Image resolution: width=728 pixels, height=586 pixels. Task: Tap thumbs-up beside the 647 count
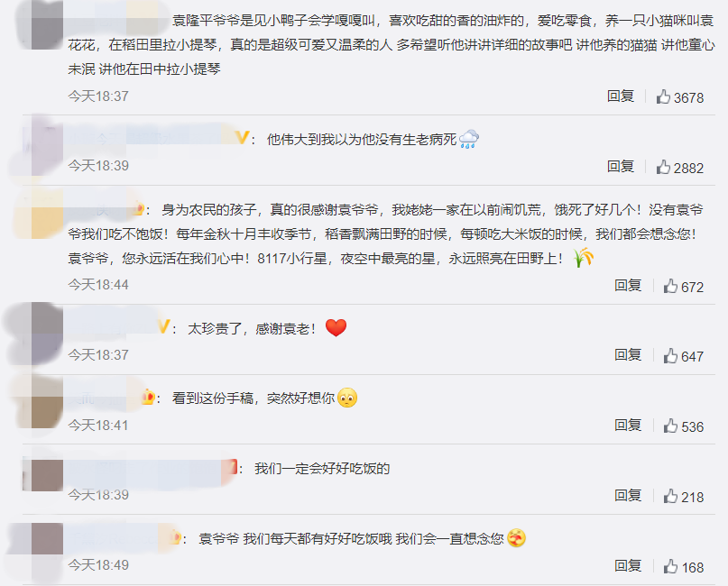(670, 356)
